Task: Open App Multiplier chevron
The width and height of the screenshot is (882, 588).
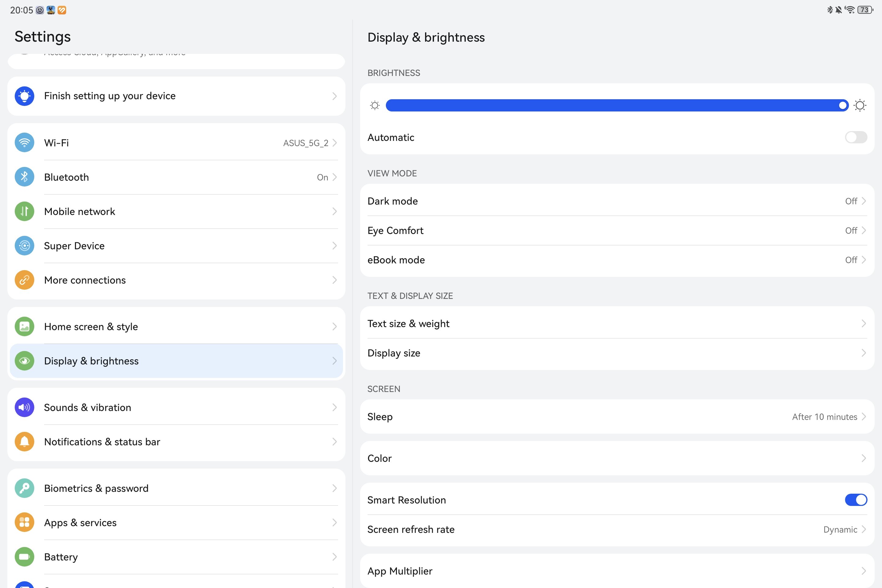Action: click(x=864, y=571)
